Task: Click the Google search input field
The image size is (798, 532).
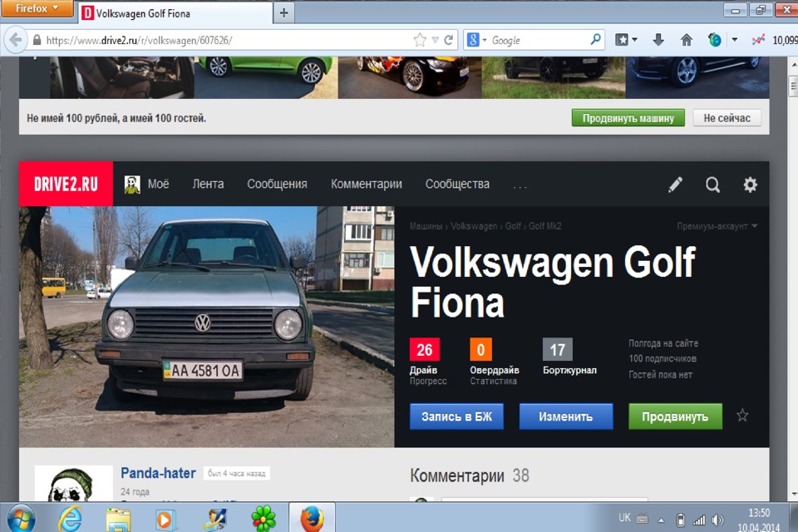Action: 539,40
